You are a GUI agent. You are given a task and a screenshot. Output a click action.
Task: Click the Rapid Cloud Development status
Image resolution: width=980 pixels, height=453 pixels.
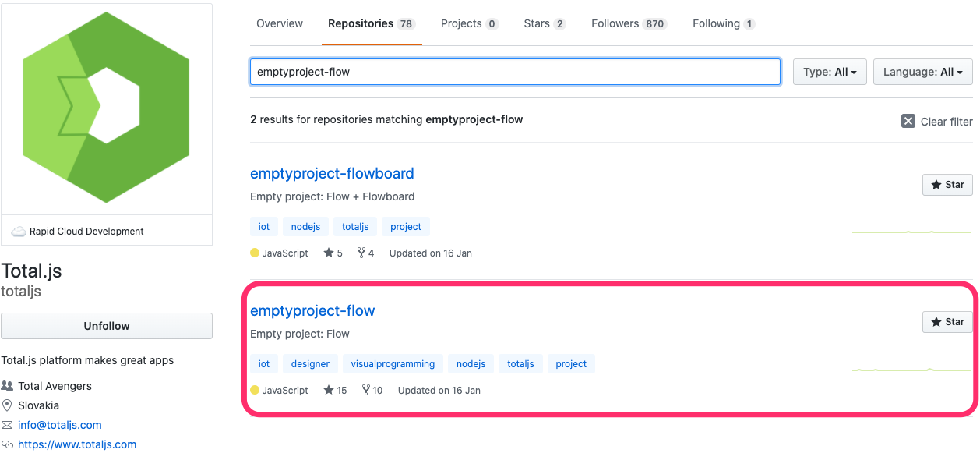[x=86, y=232]
